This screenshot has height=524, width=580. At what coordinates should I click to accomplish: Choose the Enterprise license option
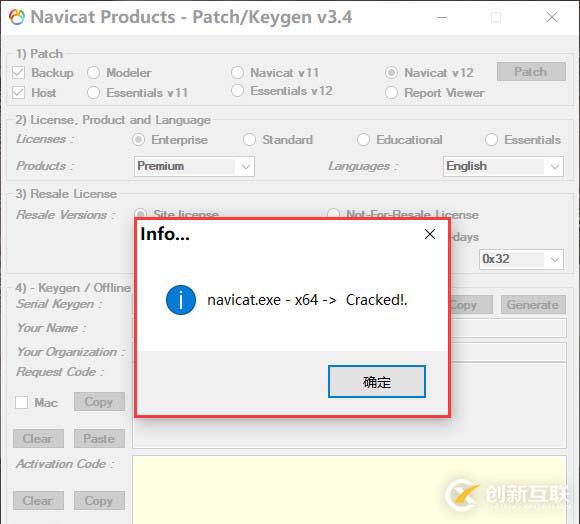point(138,140)
